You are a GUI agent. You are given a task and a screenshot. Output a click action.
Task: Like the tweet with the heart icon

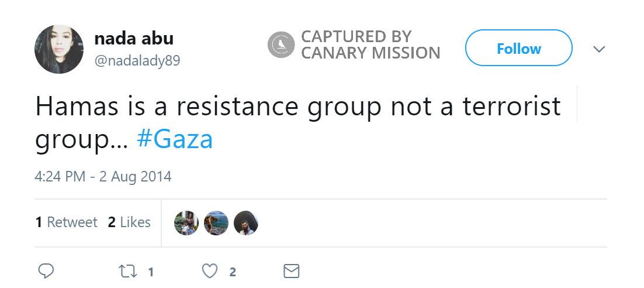coord(210,271)
